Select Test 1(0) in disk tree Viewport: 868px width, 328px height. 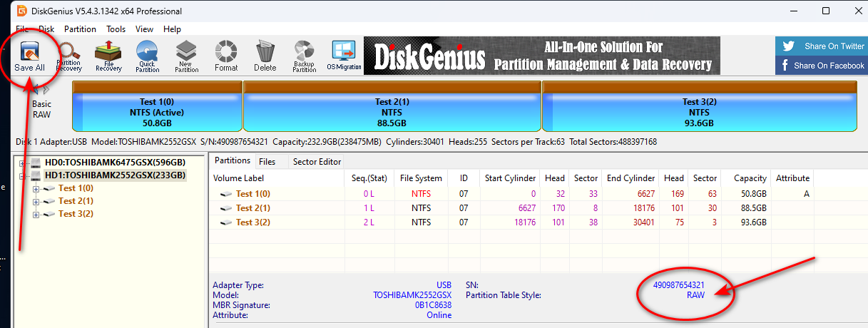point(76,188)
